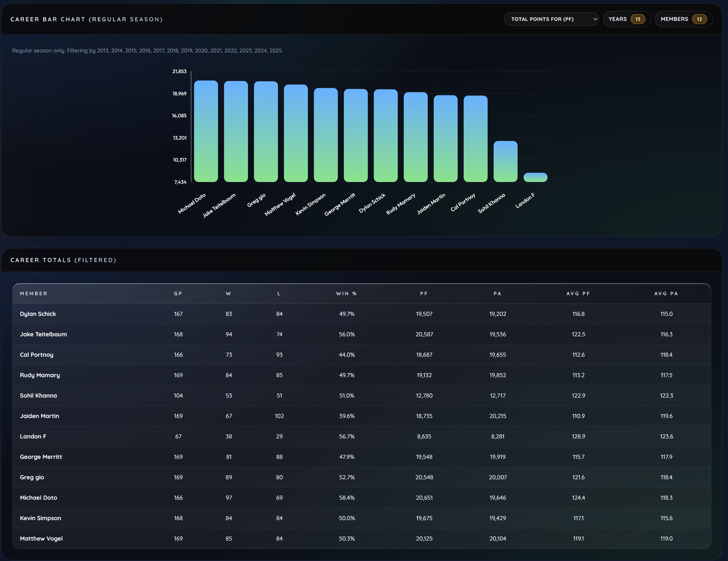Image resolution: width=728 pixels, height=561 pixels.
Task: Click the 20,587 PF value for Jake Teitelbaum
Action: point(424,334)
